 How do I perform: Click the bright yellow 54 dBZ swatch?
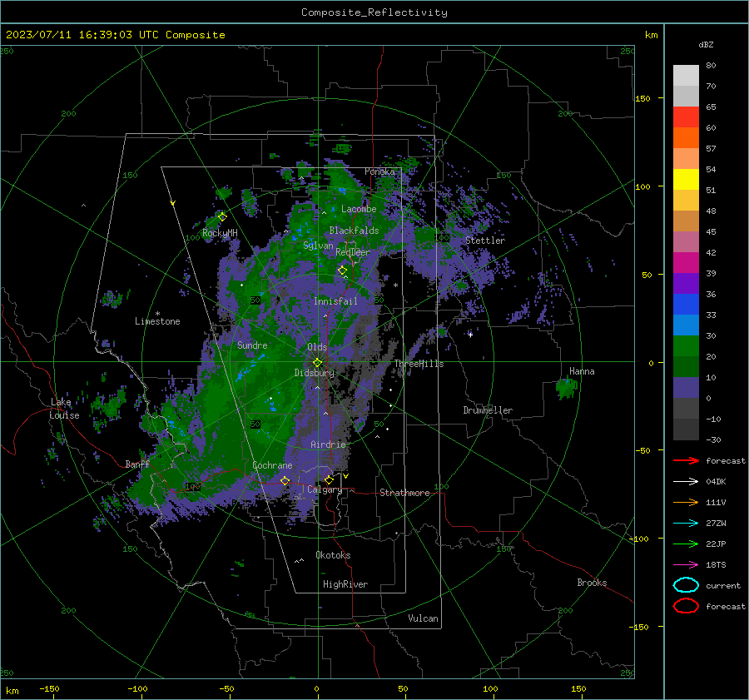(x=686, y=179)
